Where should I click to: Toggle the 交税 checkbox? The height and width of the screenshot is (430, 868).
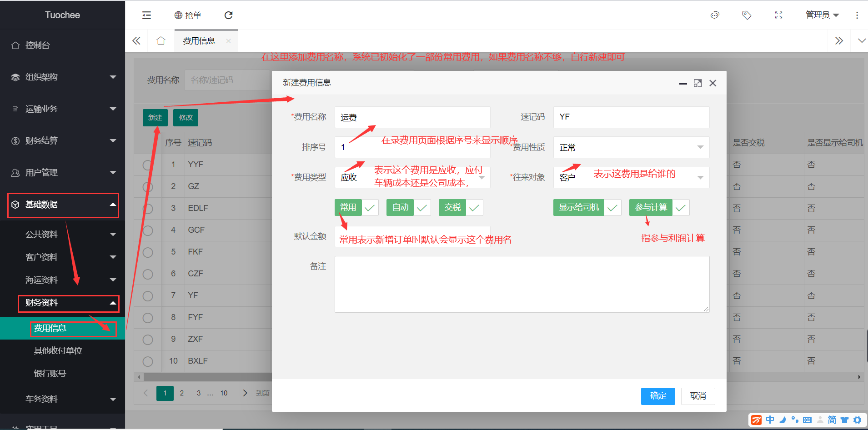[461, 207]
